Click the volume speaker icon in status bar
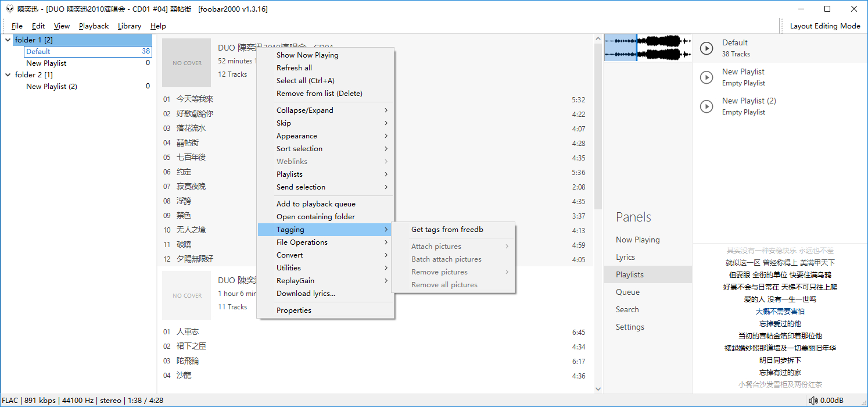The image size is (868, 407). [x=813, y=401]
